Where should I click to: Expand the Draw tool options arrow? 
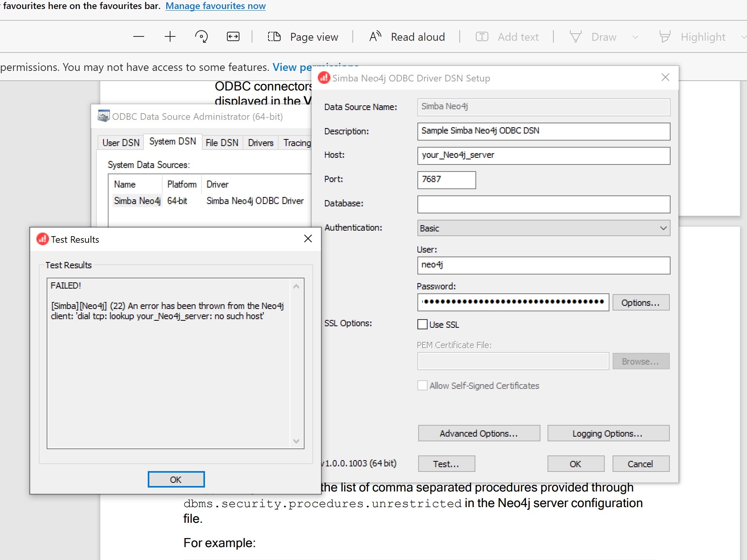635,37
